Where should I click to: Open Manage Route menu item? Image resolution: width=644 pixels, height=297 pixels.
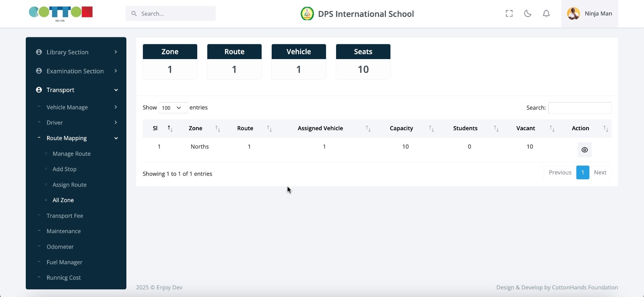point(72,154)
